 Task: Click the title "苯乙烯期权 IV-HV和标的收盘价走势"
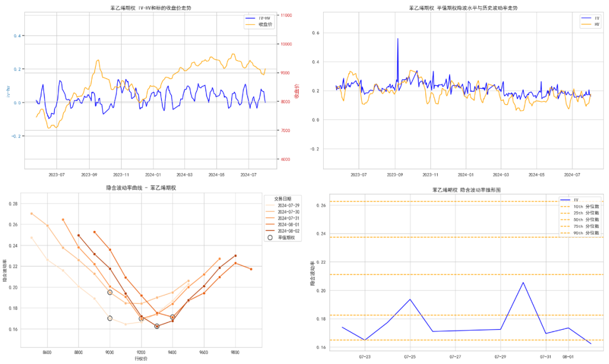pyautogui.click(x=151, y=8)
